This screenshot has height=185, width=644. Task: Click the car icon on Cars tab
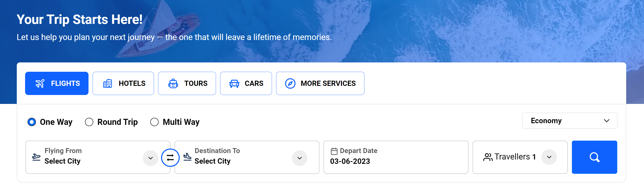pos(234,84)
